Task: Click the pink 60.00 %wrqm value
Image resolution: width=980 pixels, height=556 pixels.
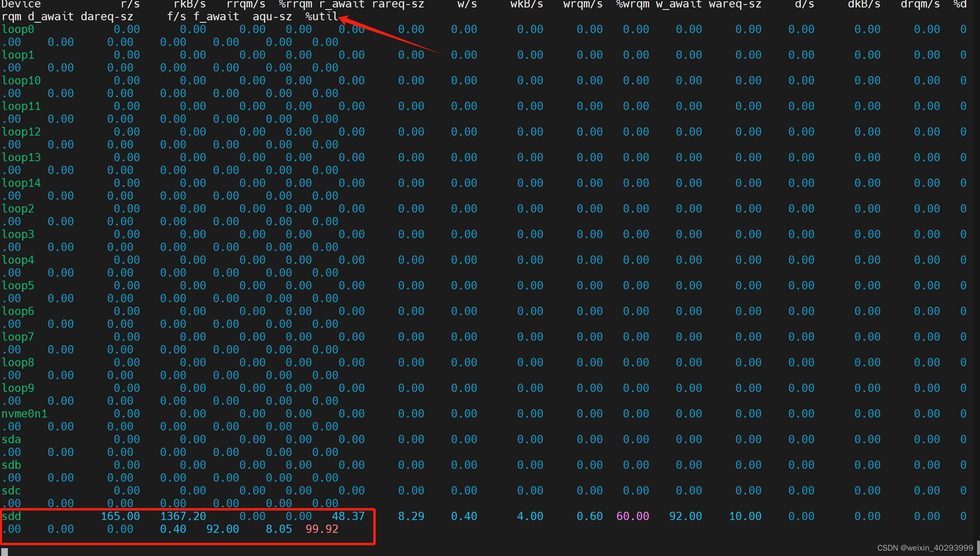Action: click(632, 516)
